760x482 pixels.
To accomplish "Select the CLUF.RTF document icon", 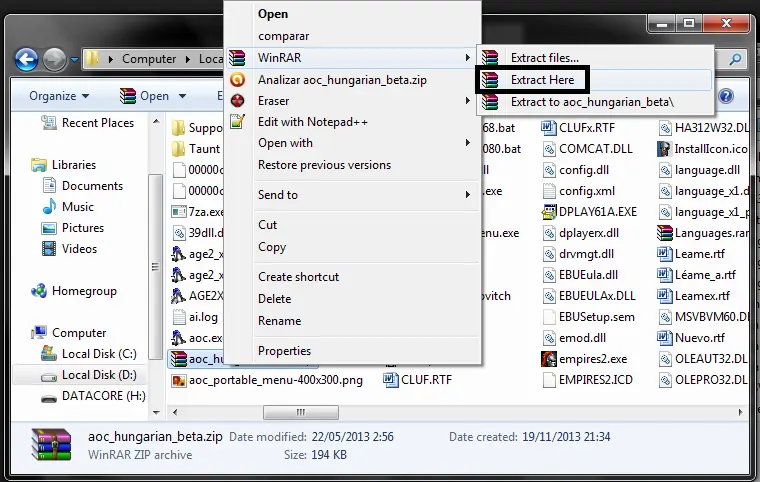I will (x=391, y=380).
